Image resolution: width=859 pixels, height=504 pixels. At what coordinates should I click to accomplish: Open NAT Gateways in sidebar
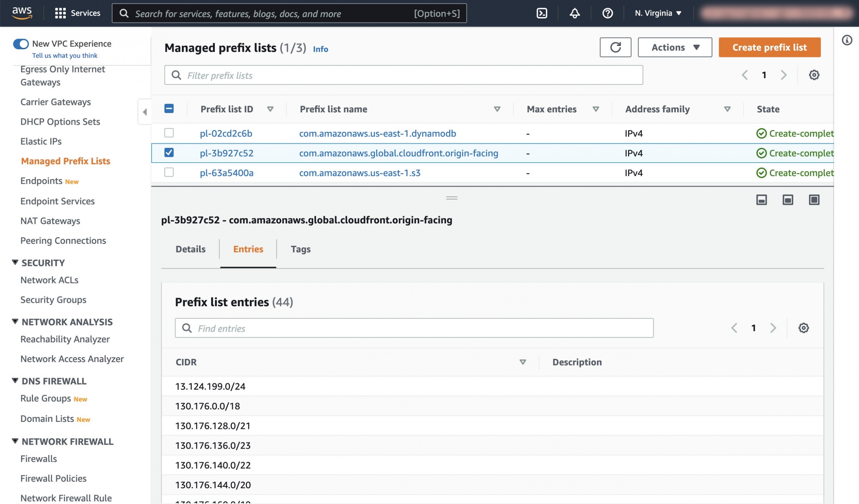50,221
